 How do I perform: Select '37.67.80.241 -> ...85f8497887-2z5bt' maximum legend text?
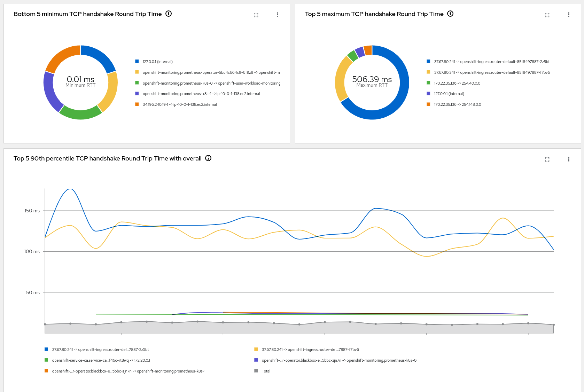pyautogui.click(x=492, y=62)
